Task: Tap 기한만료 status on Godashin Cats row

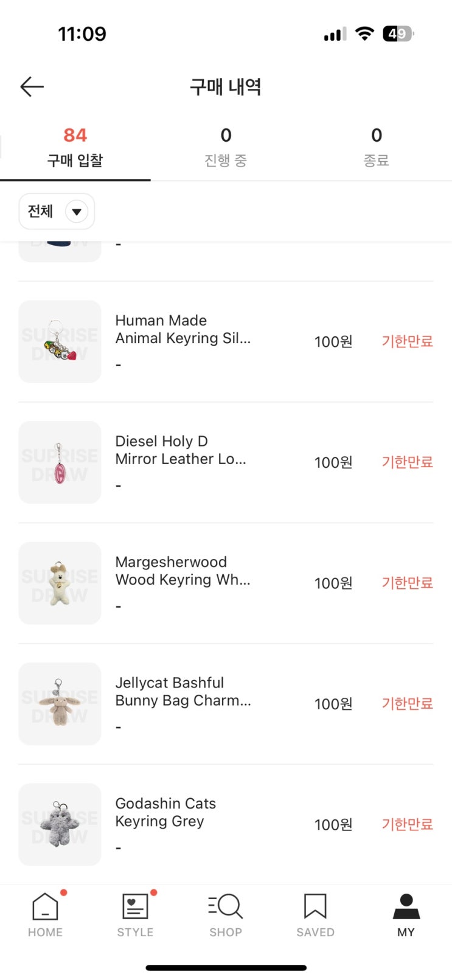Action: click(x=407, y=824)
